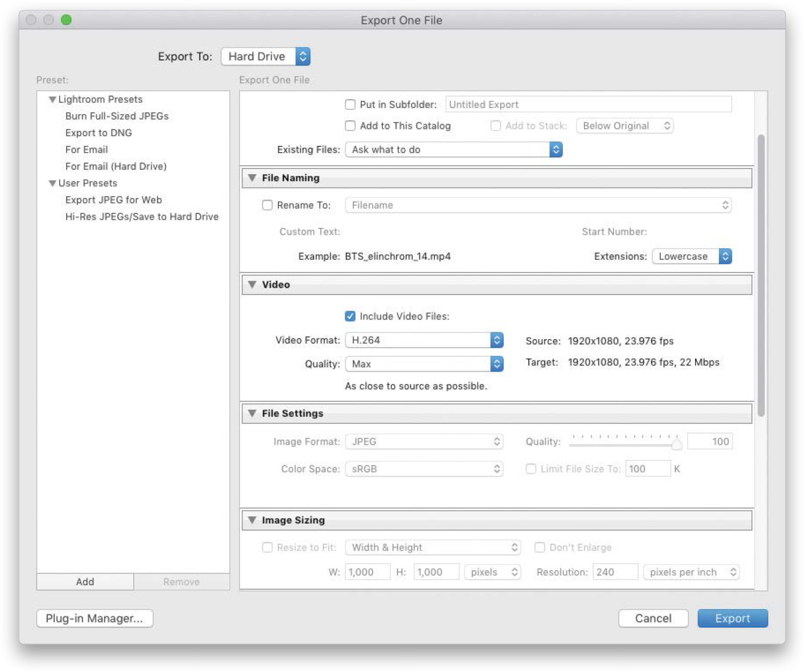Open the pixels unit dropdown
805x672 pixels.
point(492,572)
